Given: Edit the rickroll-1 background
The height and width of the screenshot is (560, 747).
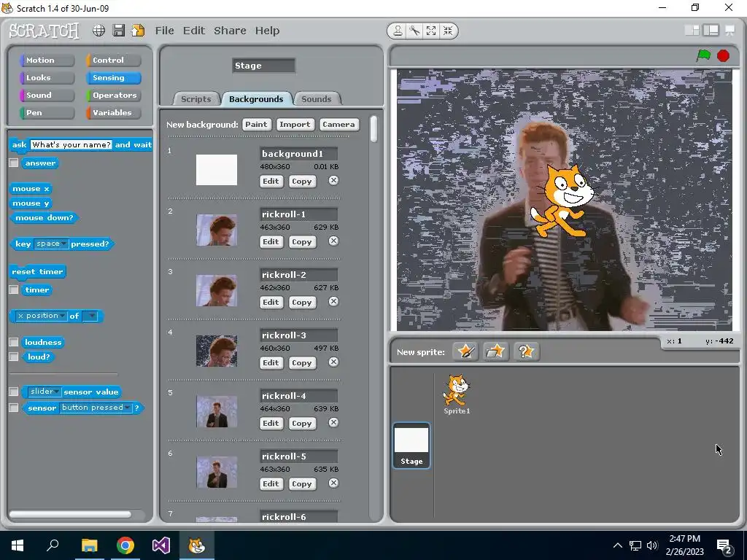Looking at the screenshot, I should point(271,241).
